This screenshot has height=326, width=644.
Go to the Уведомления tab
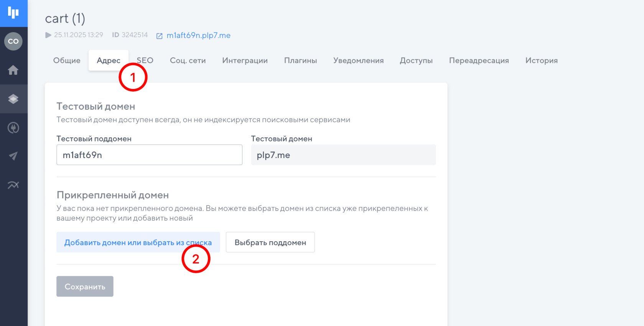[358, 61]
